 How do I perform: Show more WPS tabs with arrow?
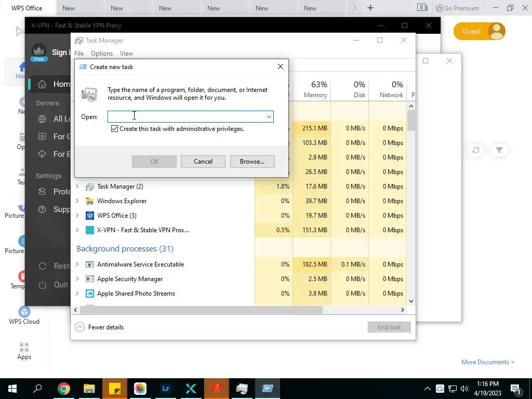[354, 8]
